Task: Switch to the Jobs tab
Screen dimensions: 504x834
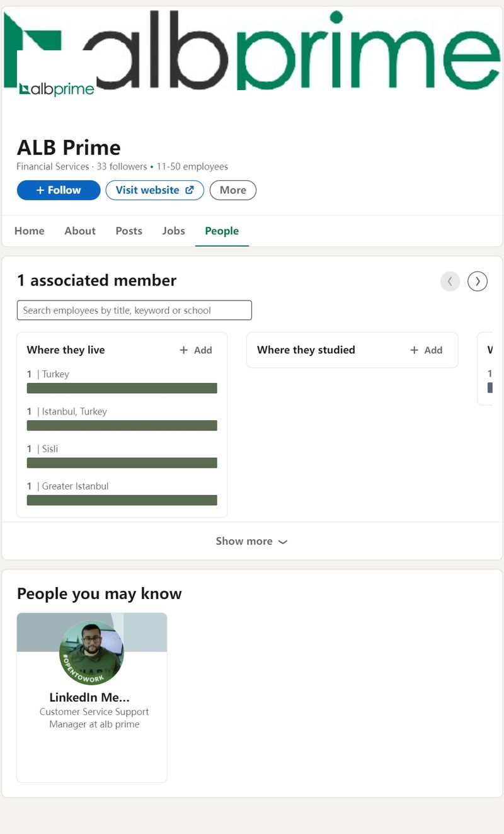Action: pos(174,231)
